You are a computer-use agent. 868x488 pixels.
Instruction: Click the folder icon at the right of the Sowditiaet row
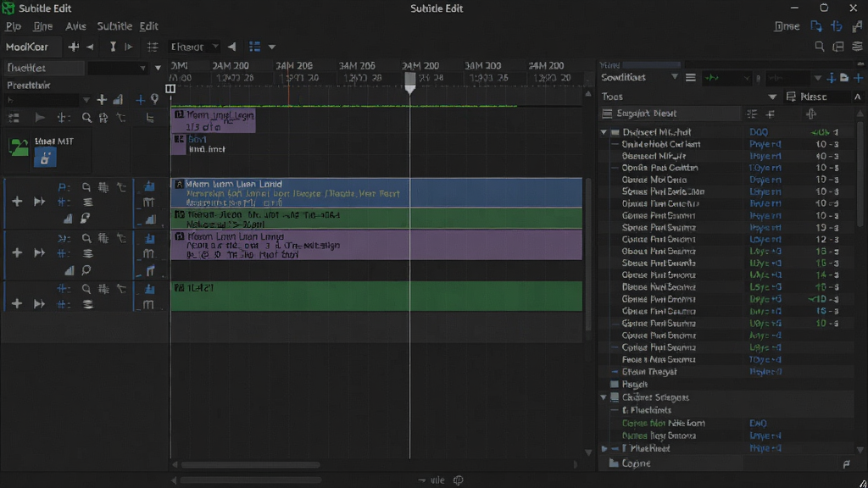(844, 78)
